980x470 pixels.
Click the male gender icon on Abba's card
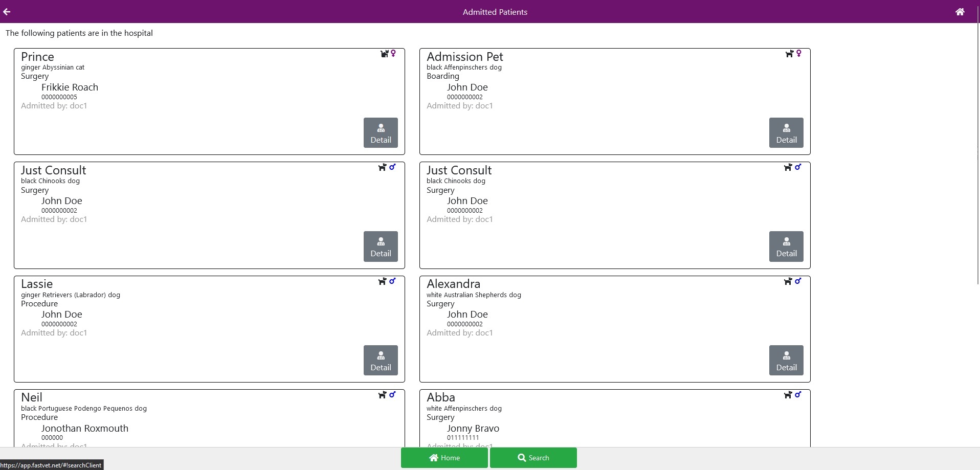[x=798, y=394]
